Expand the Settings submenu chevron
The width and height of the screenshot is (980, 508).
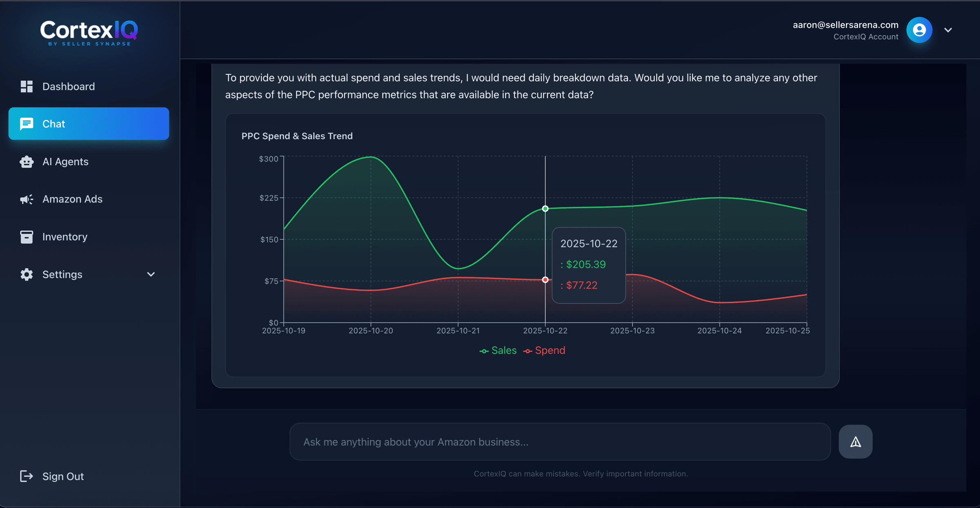pos(151,274)
